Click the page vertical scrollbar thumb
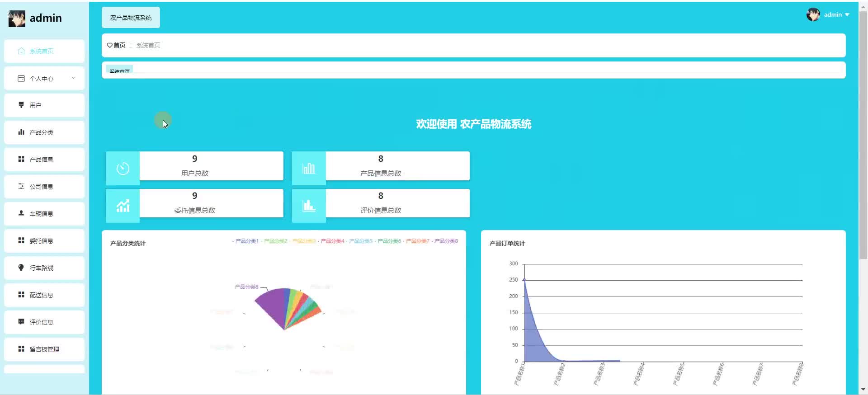 click(863, 136)
